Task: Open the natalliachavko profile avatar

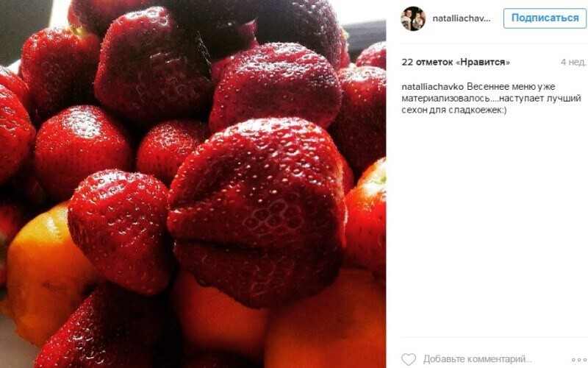Action: tap(413, 18)
